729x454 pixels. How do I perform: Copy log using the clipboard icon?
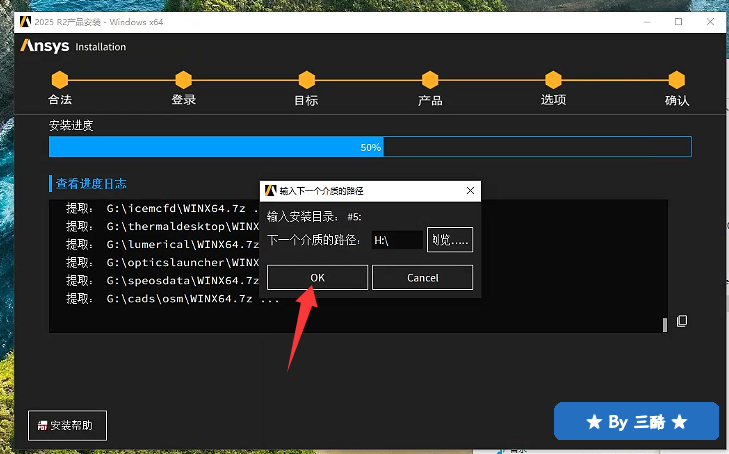(x=682, y=321)
